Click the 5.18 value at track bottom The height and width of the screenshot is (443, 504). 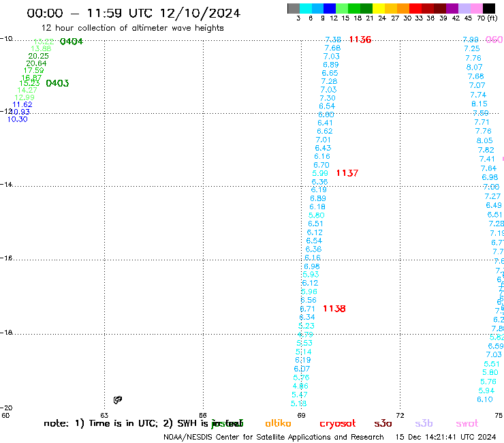pos(298,403)
